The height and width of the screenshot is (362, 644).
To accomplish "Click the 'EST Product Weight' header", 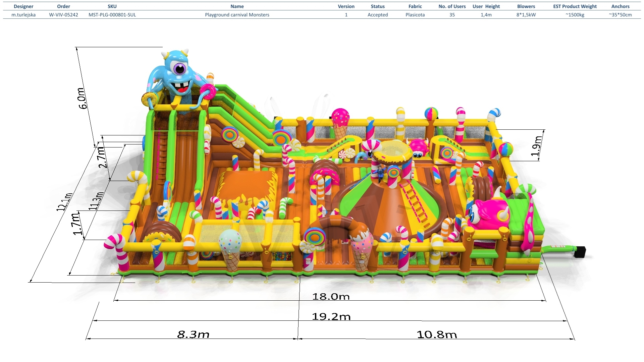I will tap(575, 6).
